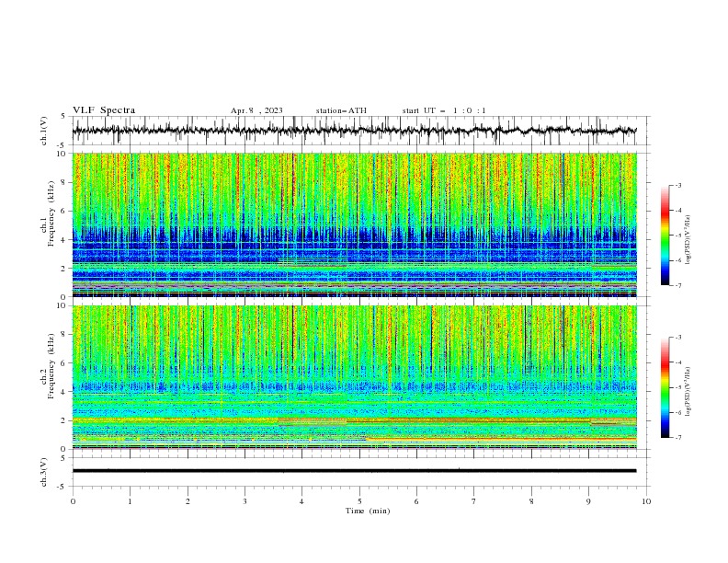Click the ch.2 colorbar "log(PSD)(V²/Hz)" label
Viewport: 728px width, 563px height.
688,392
